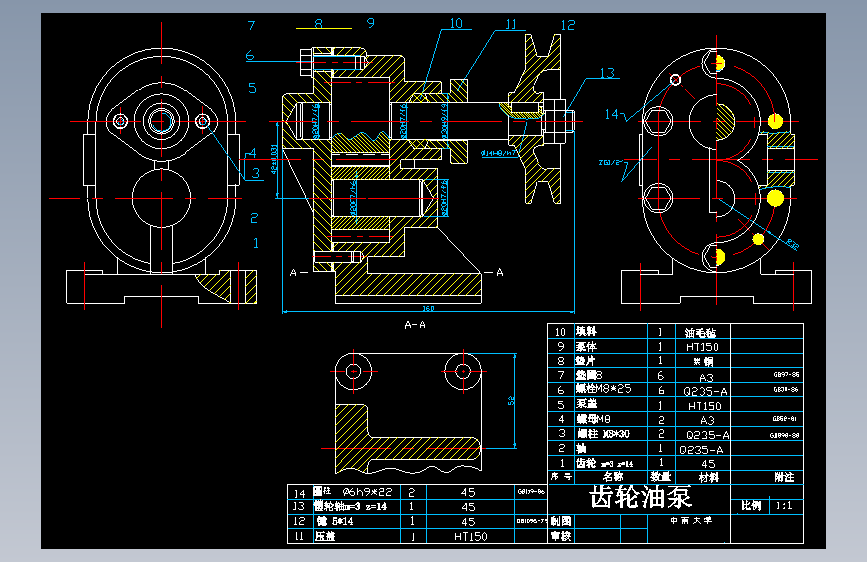Click part callout number 7
This screenshot has height=562, width=867.
coord(252,25)
